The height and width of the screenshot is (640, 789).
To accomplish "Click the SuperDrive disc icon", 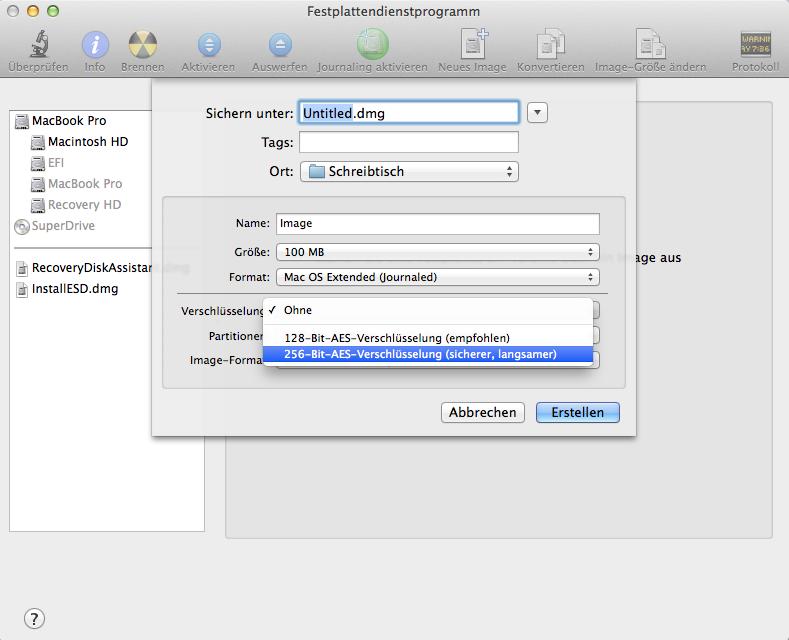I will click(x=22, y=227).
